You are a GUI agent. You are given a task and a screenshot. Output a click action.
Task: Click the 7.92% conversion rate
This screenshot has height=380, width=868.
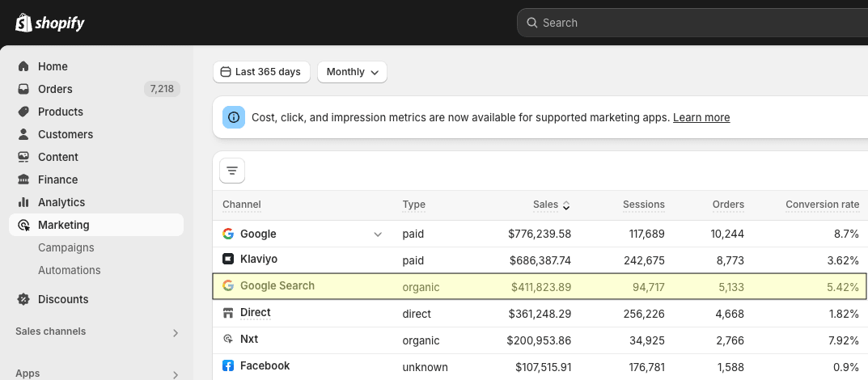[x=844, y=340]
